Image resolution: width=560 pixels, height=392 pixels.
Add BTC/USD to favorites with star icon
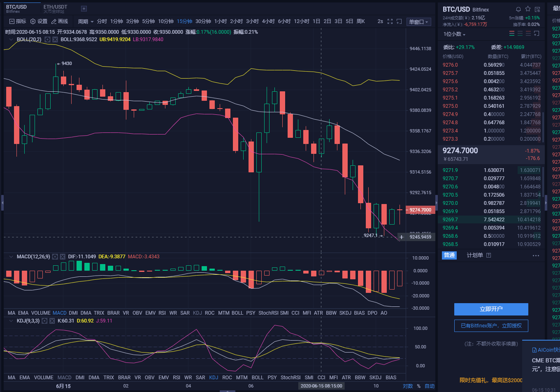[528, 9]
